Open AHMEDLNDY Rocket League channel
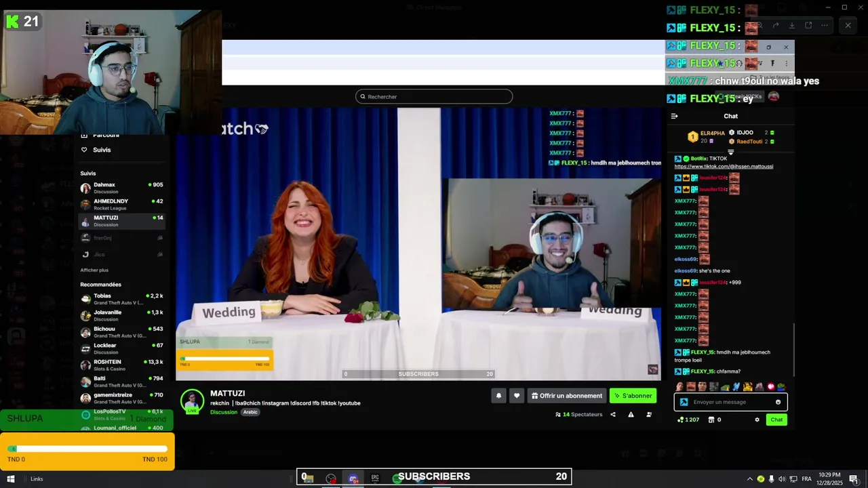 pos(122,204)
